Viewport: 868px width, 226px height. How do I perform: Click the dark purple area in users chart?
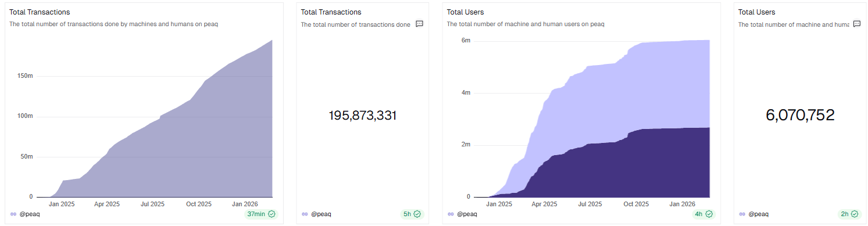click(640, 168)
